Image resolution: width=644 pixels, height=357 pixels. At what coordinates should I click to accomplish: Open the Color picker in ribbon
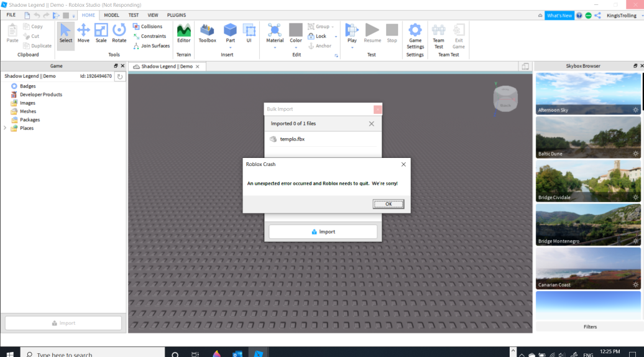[x=296, y=33]
